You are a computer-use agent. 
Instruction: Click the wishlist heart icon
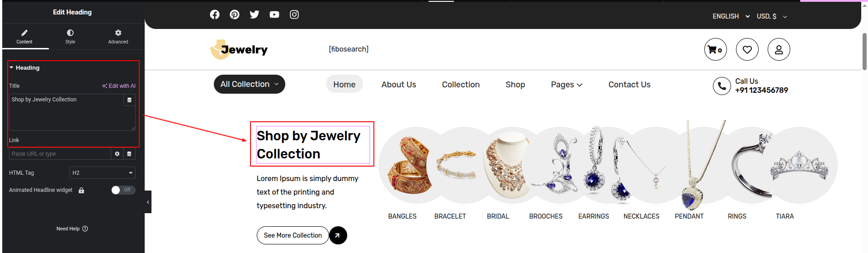[747, 49]
